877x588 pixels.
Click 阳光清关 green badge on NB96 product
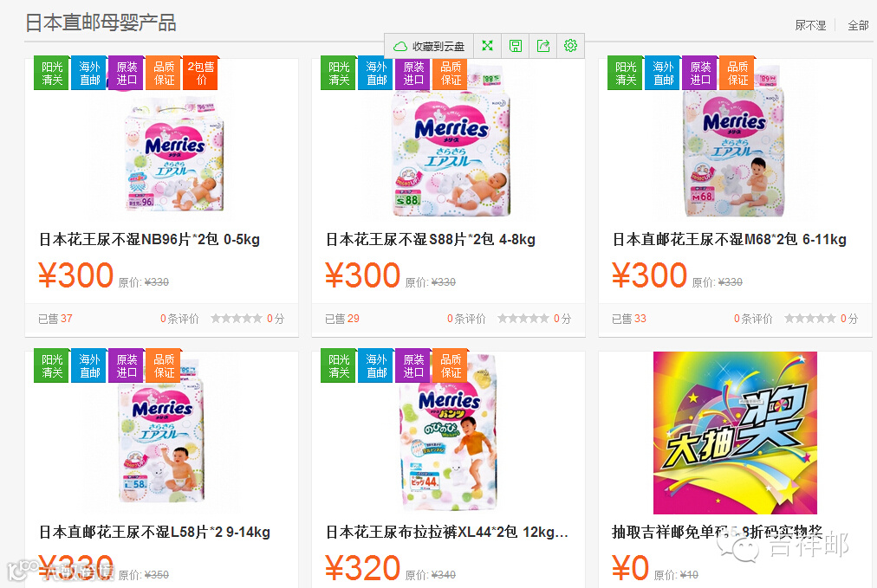[x=51, y=74]
